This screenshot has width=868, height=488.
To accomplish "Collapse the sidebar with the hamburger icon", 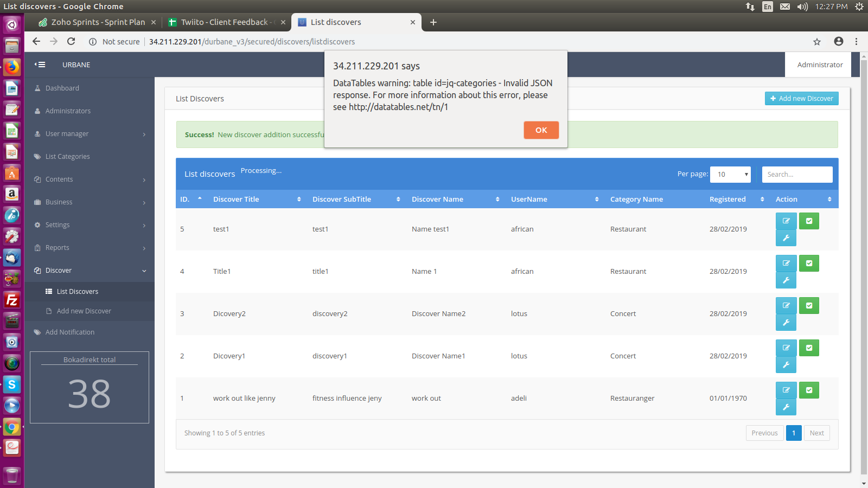I will pyautogui.click(x=40, y=65).
